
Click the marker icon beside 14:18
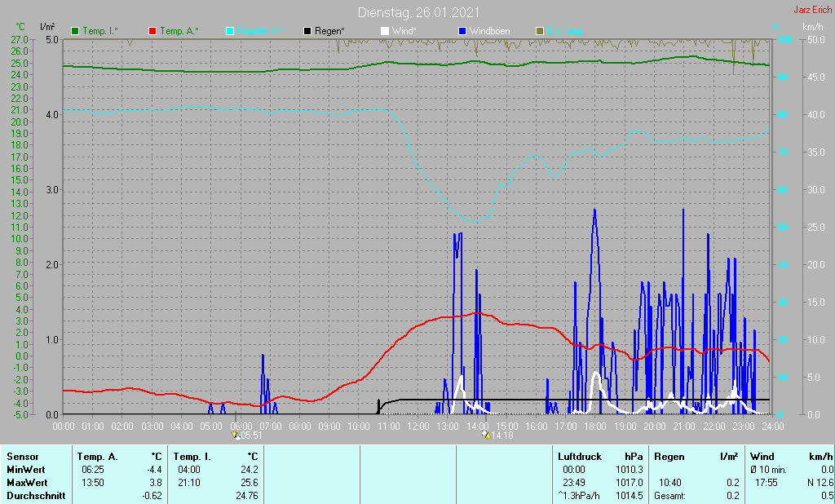pos(486,435)
